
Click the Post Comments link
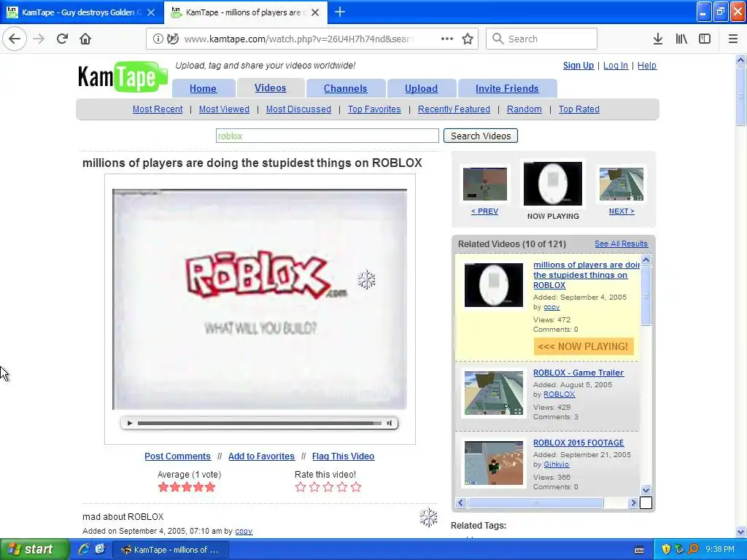[x=177, y=456]
